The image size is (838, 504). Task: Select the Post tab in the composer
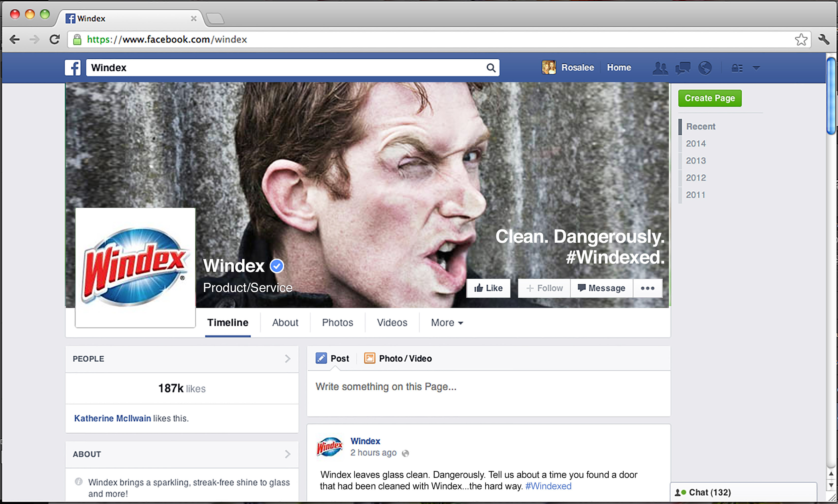(x=333, y=358)
